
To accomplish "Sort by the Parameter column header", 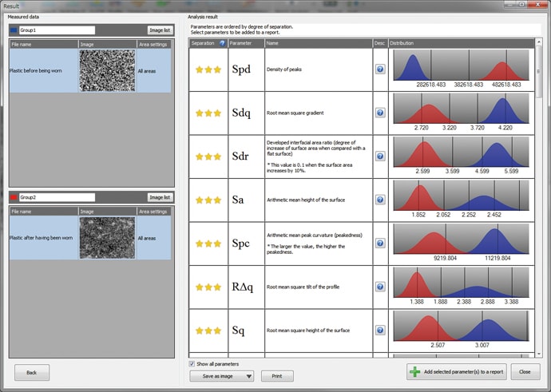I will 245,42.
